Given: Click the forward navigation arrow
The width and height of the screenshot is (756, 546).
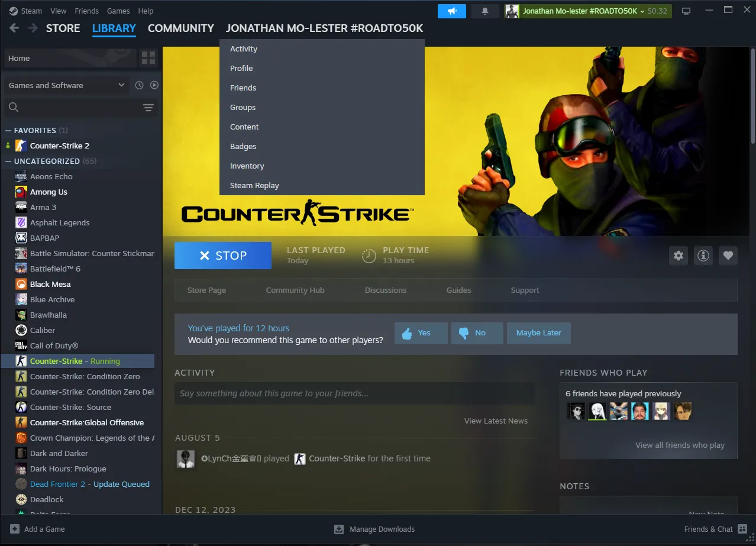Looking at the screenshot, I should [33, 28].
